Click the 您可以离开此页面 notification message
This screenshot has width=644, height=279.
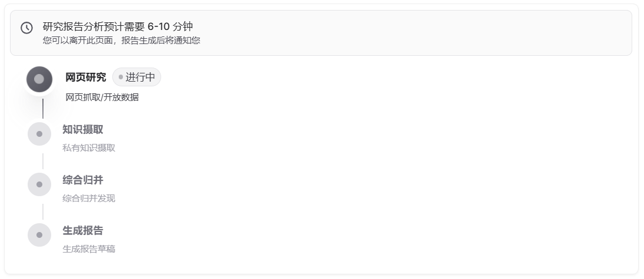[x=122, y=41]
